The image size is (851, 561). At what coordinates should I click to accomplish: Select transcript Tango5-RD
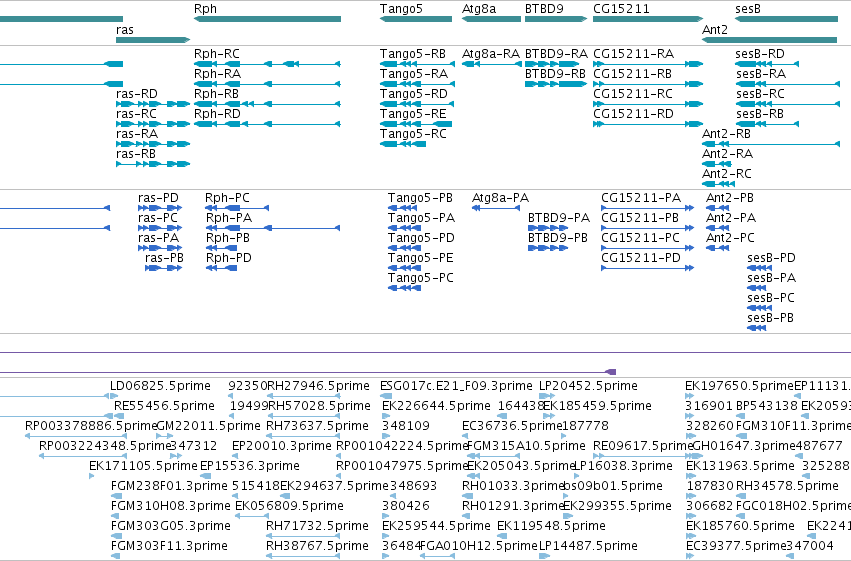click(x=414, y=94)
